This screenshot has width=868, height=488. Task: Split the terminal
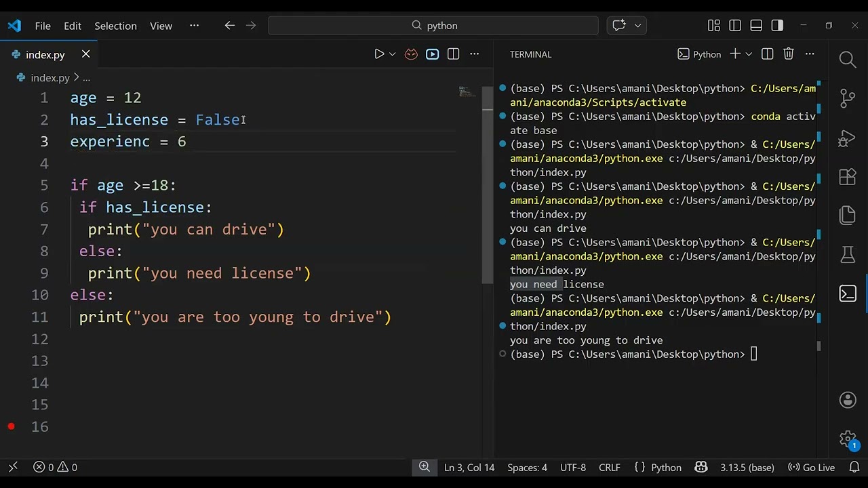767,54
